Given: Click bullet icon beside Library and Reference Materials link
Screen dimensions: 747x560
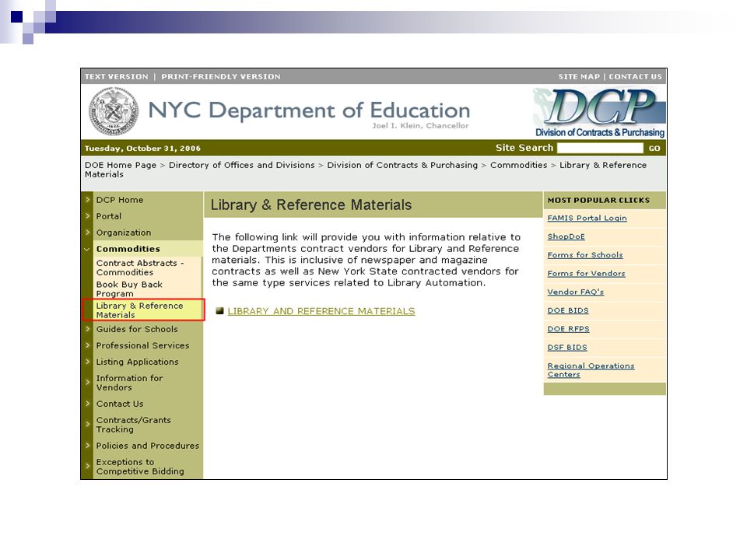Looking at the screenshot, I should point(219,311).
